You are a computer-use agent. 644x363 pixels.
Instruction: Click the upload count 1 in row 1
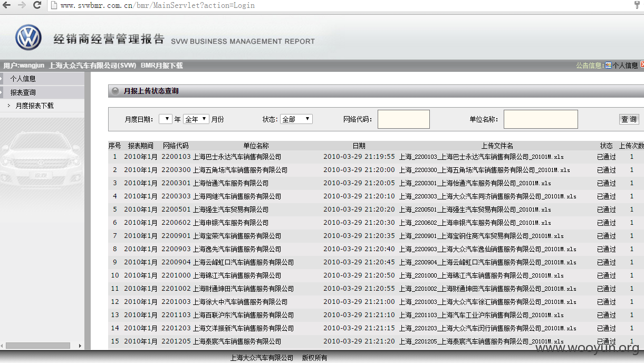(x=632, y=157)
